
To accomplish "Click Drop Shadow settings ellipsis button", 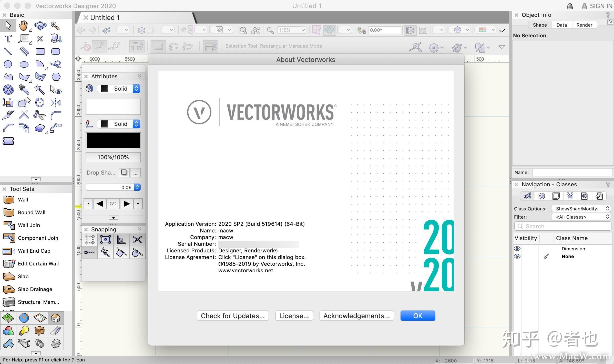I will pyautogui.click(x=135, y=173).
